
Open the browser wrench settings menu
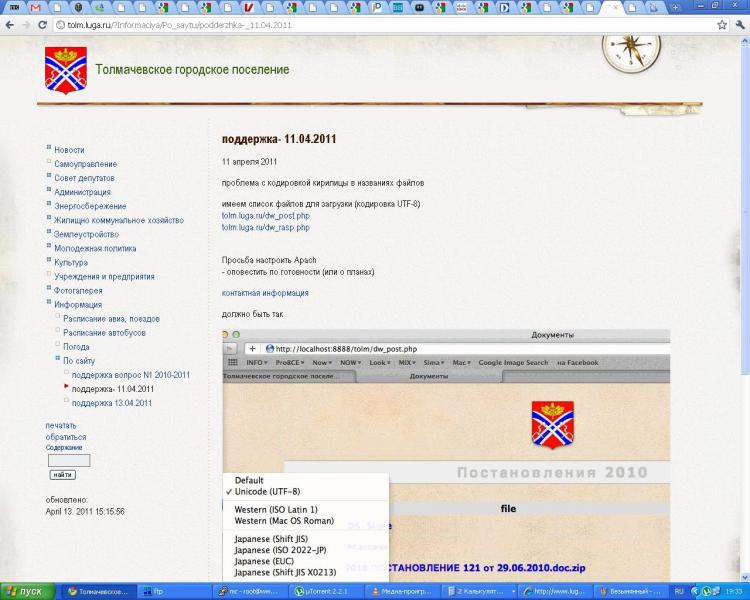[x=739, y=24]
